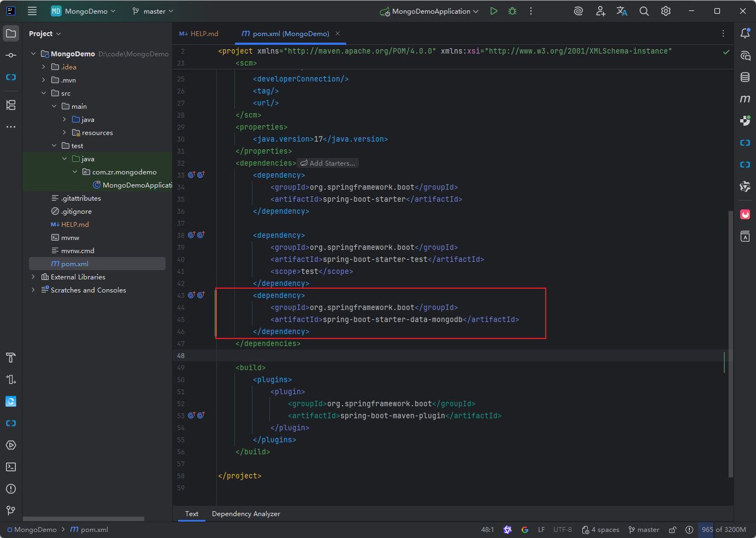Click the memory indicator 965 of 3200M
Viewport: 756px width, 538px height.
pos(724,529)
